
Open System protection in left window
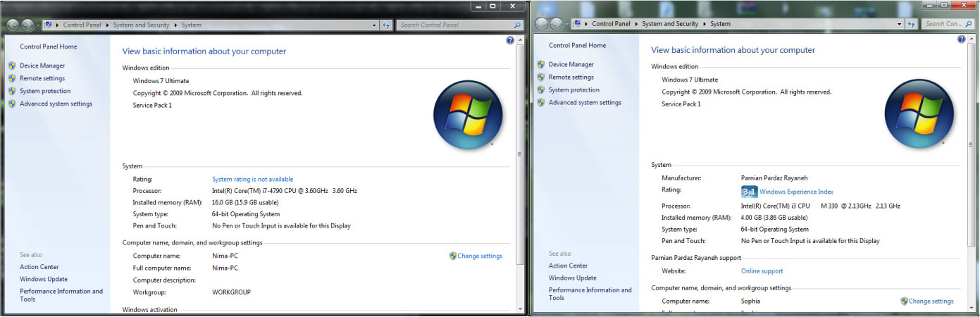(45, 91)
